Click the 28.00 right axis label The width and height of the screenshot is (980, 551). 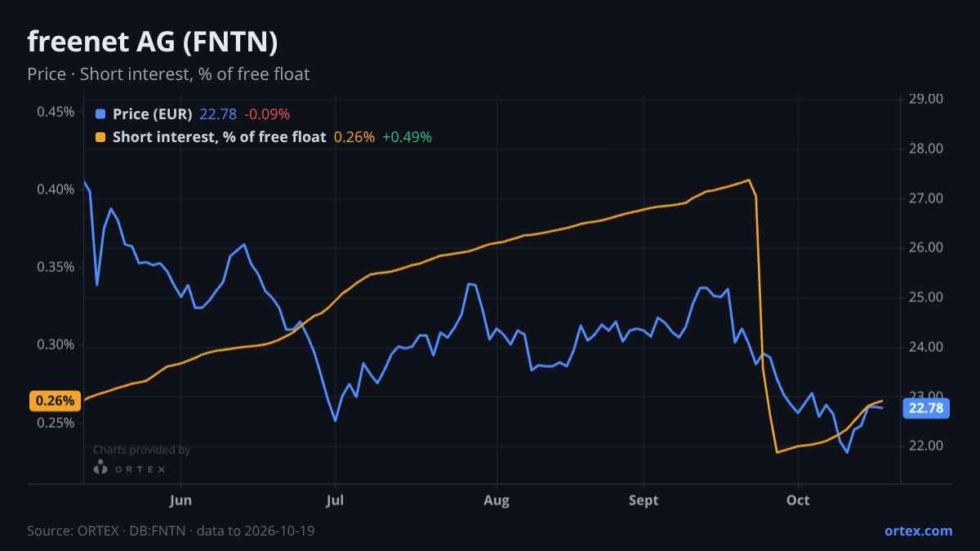click(926, 149)
